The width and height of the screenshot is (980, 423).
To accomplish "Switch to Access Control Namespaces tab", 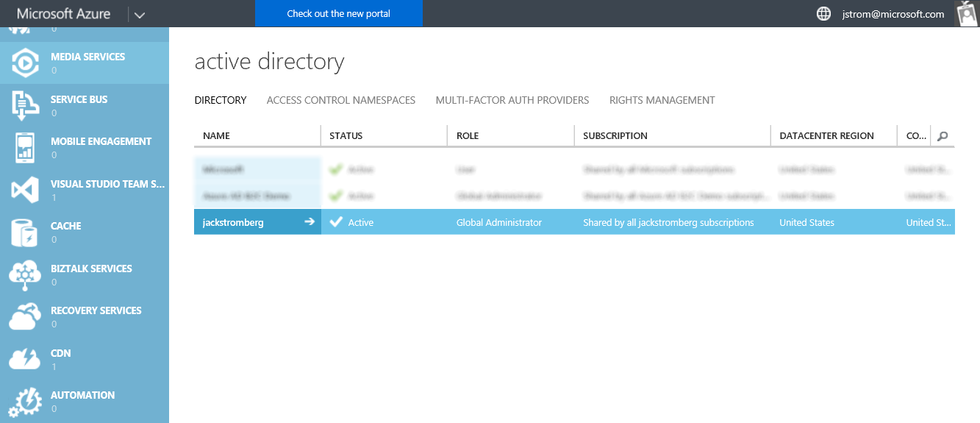I will [340, 100].
